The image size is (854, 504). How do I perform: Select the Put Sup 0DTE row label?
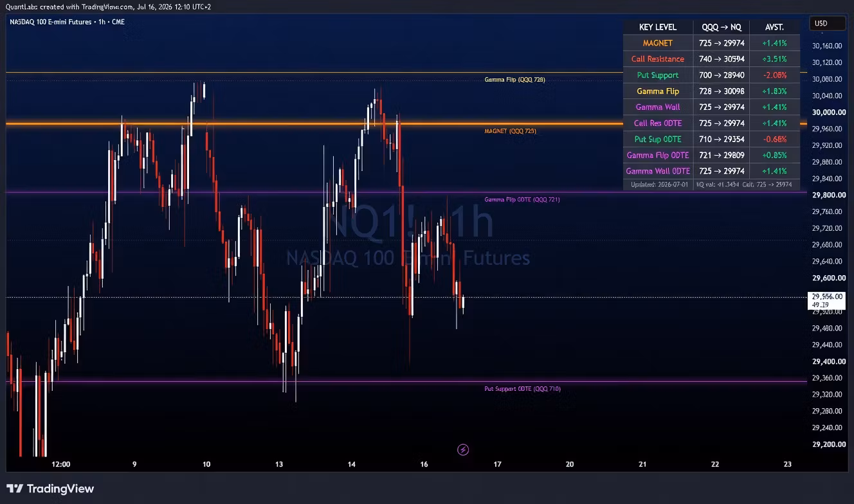(x=657, y=139)
